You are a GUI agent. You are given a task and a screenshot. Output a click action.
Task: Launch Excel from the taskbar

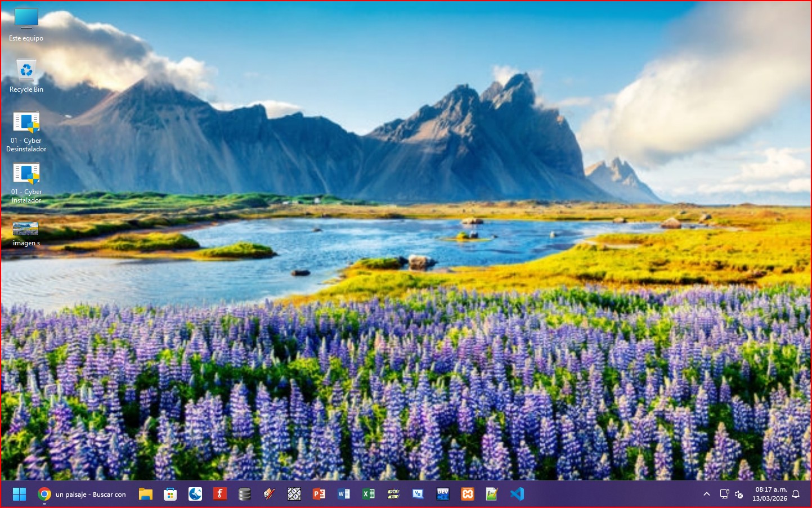click(x=369, y=494)
